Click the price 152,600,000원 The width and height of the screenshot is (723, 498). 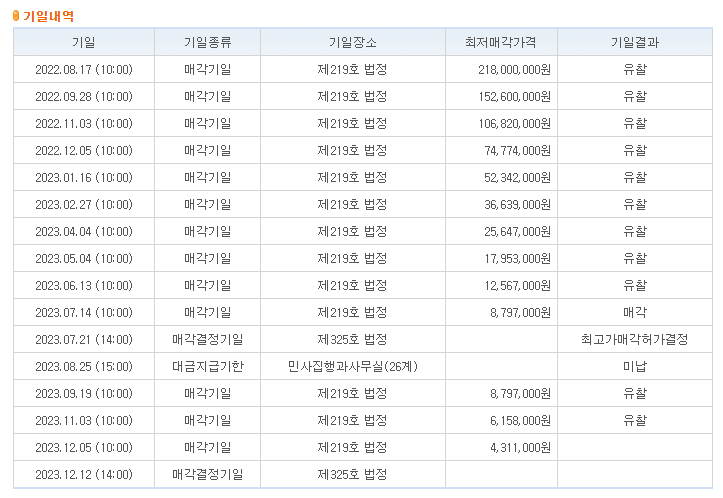(x=514, y=96)
